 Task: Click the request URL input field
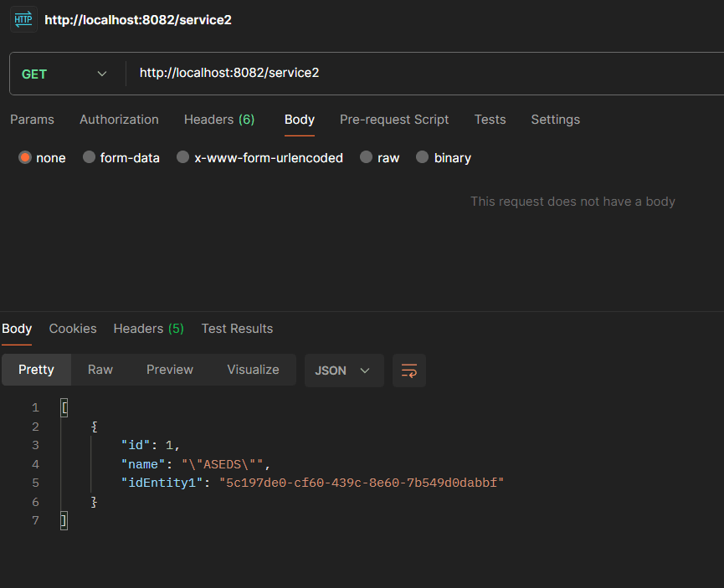click(418, 74)
